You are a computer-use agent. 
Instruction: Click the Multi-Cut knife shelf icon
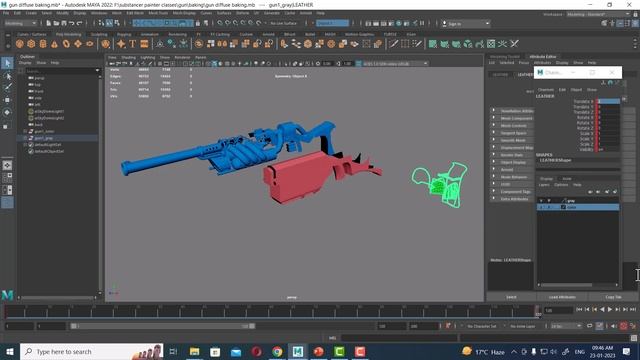click(x=393, y=44)
